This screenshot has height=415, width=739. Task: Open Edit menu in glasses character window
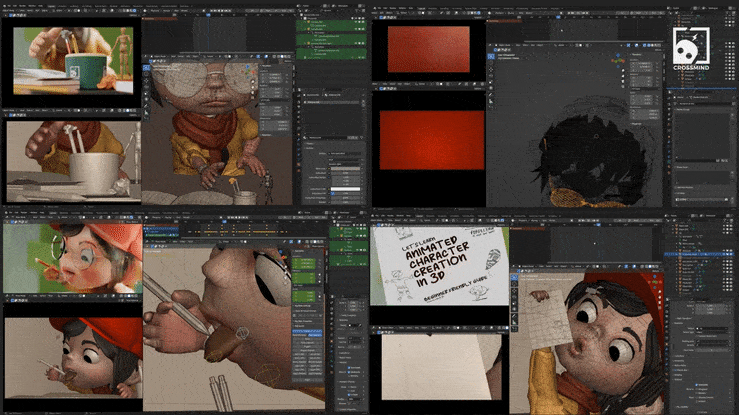[15, 6]
